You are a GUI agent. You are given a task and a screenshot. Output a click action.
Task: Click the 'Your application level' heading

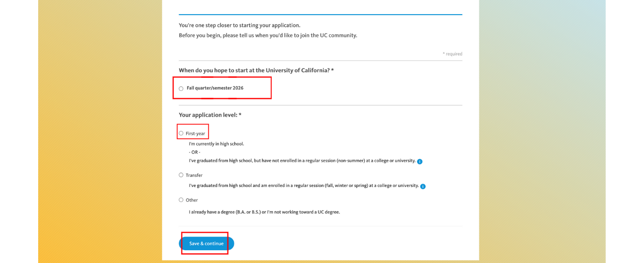click(210, 115)
